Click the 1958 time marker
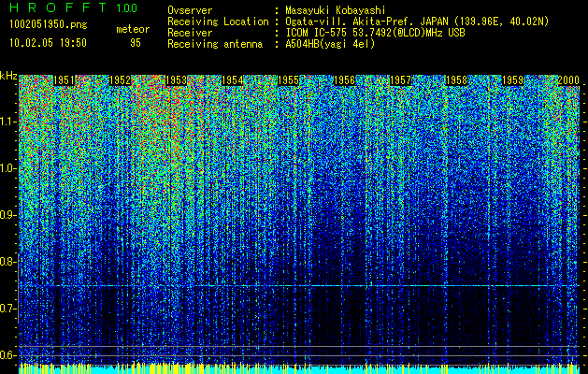 click(456, 80)
